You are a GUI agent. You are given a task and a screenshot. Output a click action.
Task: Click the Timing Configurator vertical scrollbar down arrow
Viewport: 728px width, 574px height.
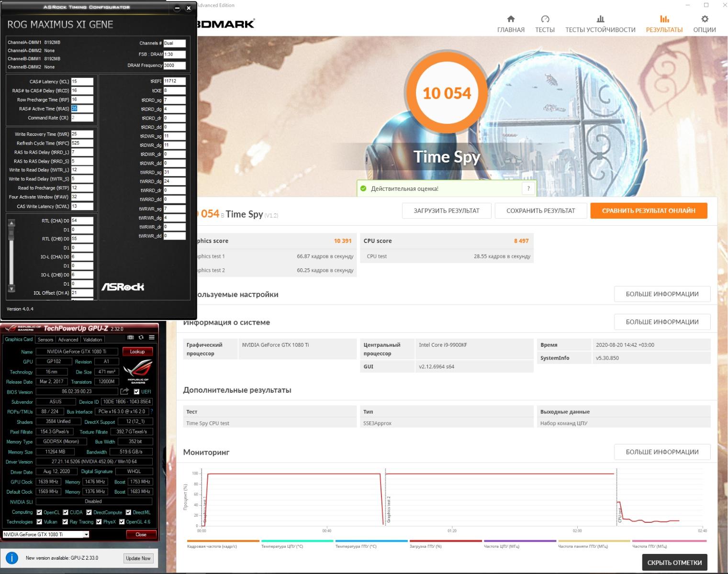[x=11, y=289]
